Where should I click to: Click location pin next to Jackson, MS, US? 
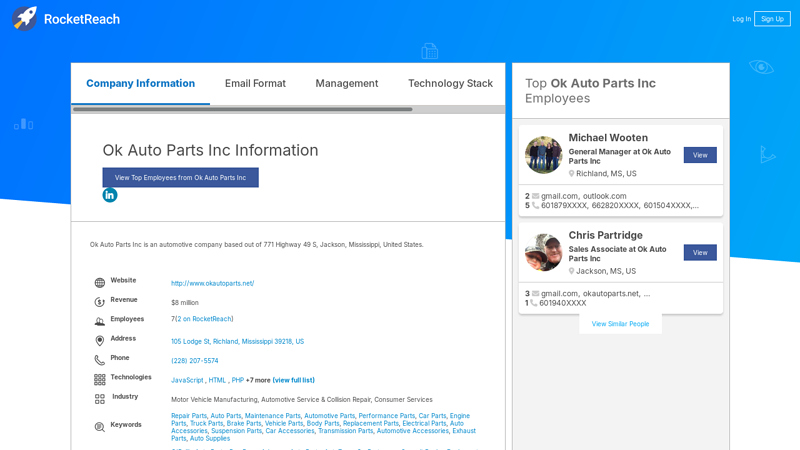[571, 271]
